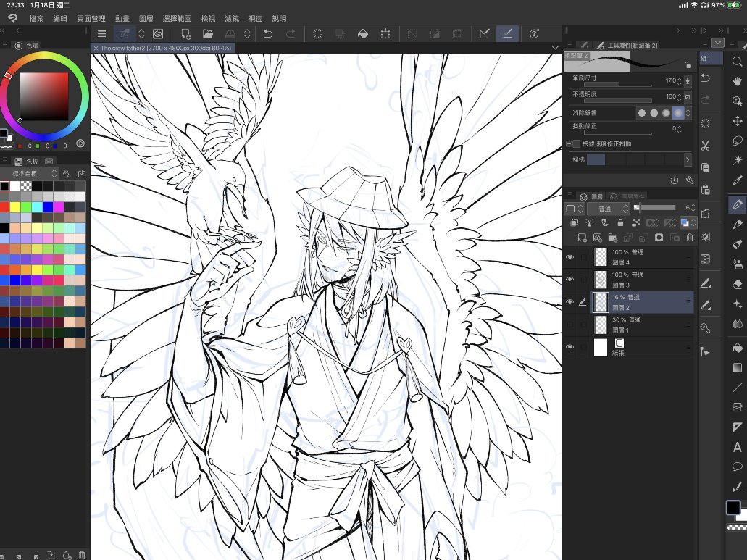Select the Move layer tool

pos(737,121)
